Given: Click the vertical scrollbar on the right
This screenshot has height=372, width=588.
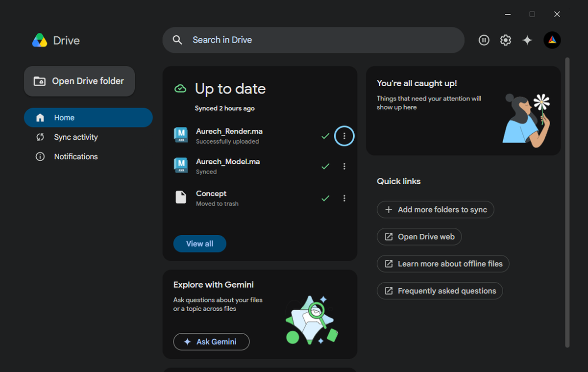Looking at the screenshot, I should click(x=567, y=202).
